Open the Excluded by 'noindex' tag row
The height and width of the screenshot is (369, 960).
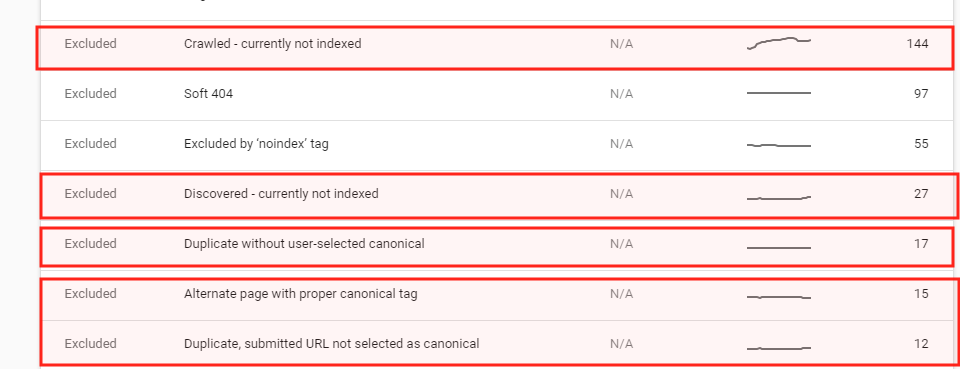495,145
